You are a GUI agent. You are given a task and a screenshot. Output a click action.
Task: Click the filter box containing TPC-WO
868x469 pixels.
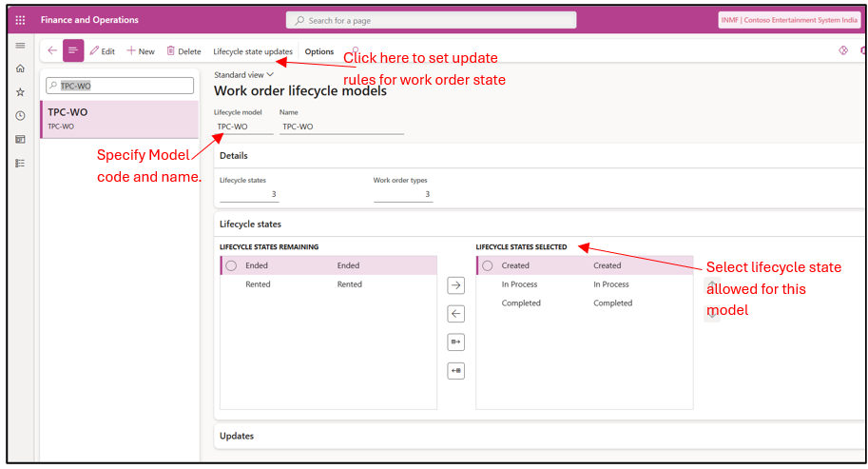(120, 86)
